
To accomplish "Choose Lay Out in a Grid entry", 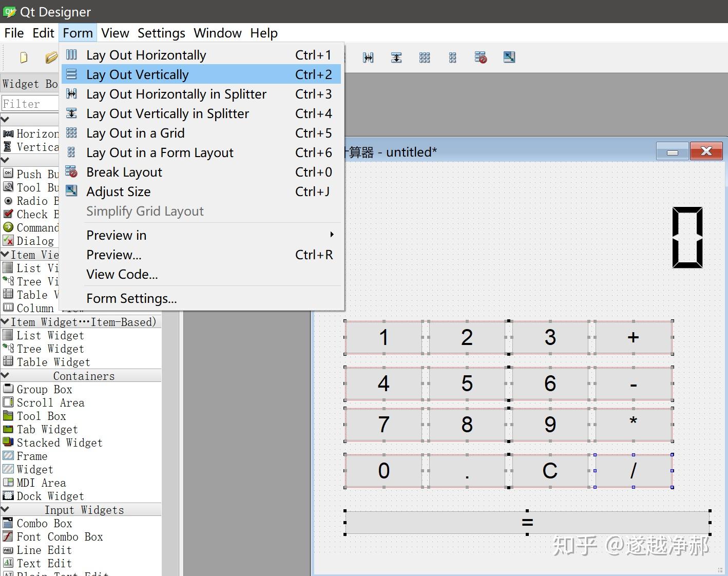I will 201,133.
